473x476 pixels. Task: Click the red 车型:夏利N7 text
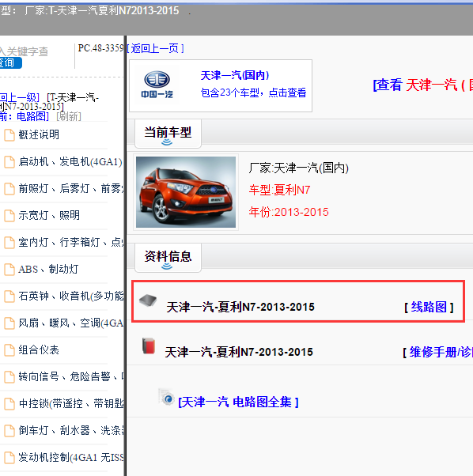point(279,190)
